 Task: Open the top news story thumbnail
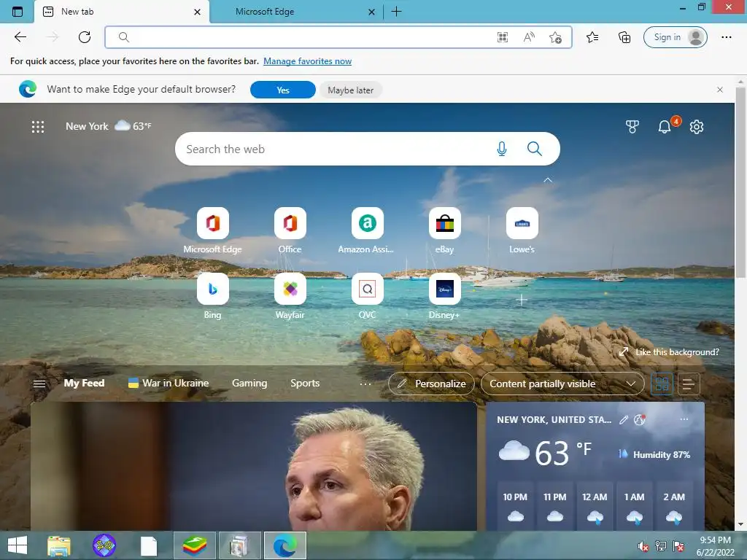pos(254,466)
